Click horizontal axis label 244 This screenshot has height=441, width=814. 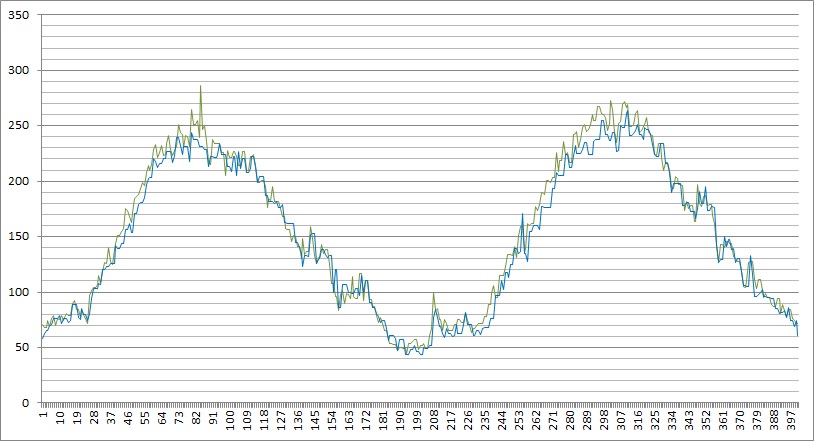[502, 421]
